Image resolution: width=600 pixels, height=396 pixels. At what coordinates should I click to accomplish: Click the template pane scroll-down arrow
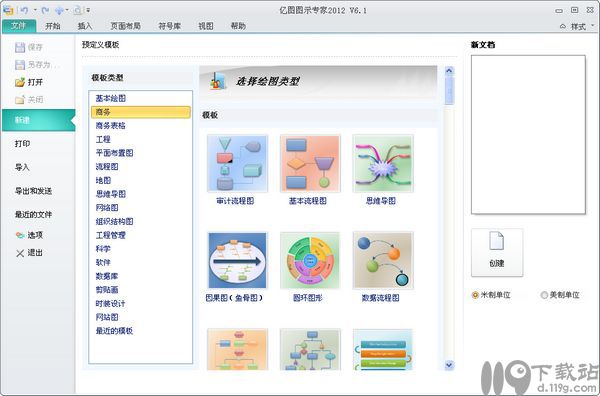(449, 365)
